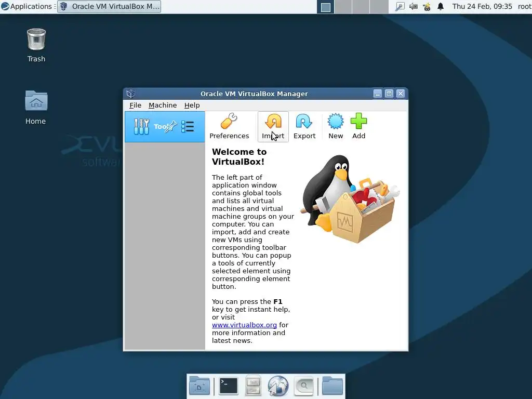Click Show Desktop icon in dock
Screen dimensions: 532x399
click(199, 386)
